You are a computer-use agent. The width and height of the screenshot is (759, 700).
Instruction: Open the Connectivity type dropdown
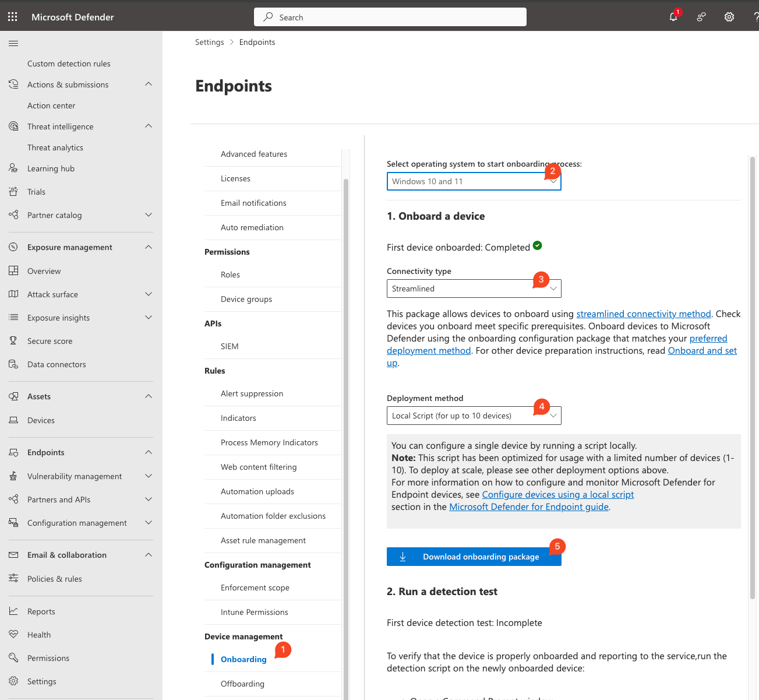tap(474, 289)
